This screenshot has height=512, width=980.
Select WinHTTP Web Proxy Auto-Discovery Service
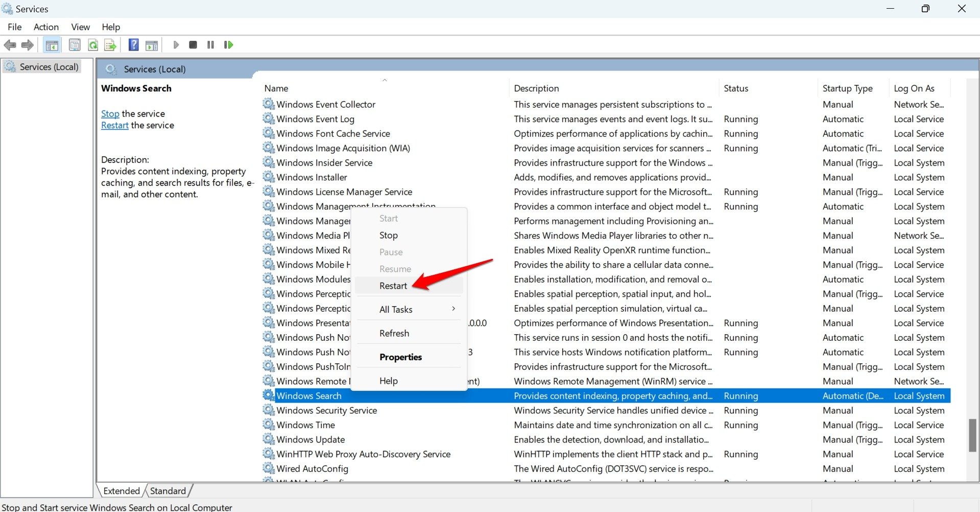pos(606,454)
